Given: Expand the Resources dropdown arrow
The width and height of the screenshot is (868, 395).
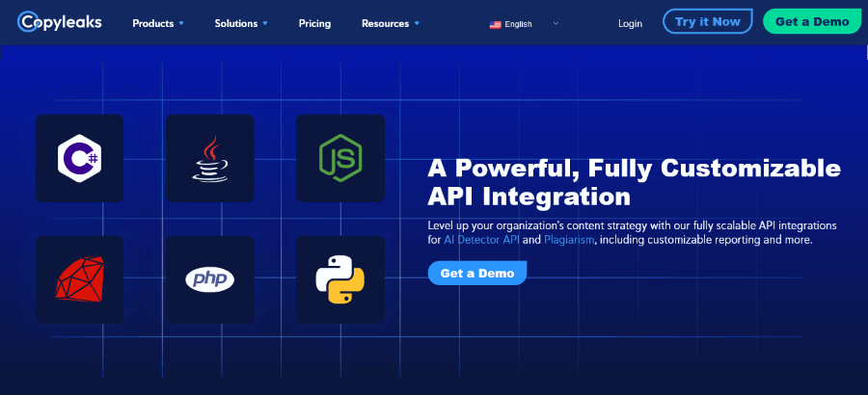Looking at the screenshot, I should coord(417,24).
